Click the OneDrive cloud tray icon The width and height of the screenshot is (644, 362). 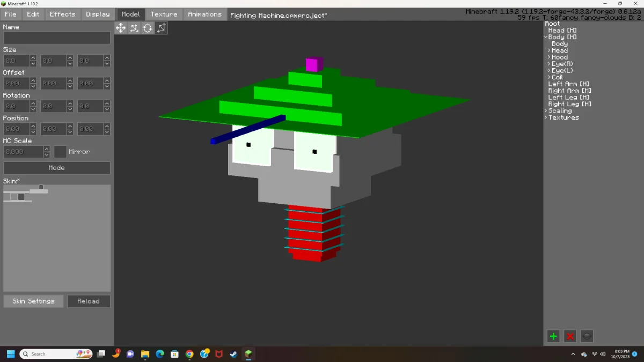coord(584,354)
